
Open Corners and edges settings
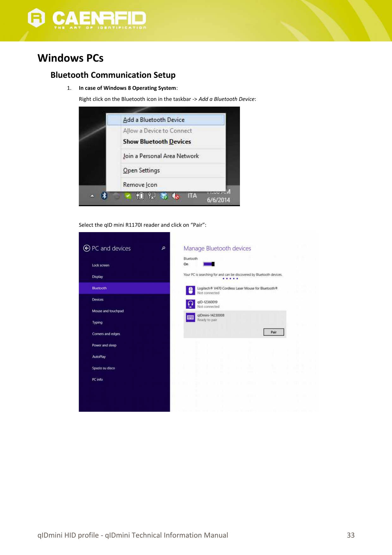[x=124, y=334]
